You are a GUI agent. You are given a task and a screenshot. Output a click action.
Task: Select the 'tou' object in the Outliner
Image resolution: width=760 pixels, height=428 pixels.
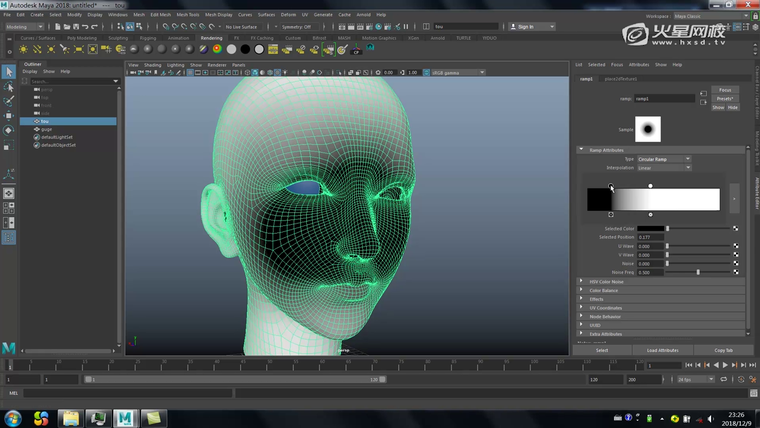[x=45, y=121]
